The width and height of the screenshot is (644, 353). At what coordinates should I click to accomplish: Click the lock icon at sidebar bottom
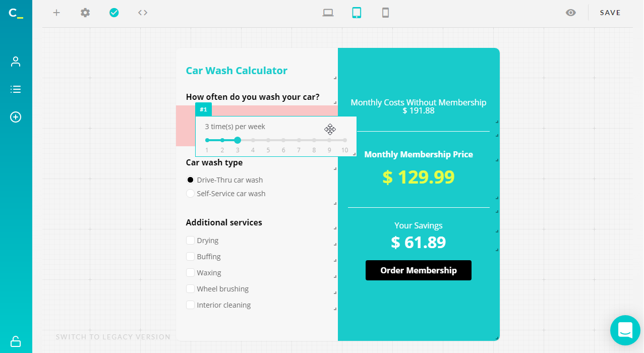tap(15, 341)
